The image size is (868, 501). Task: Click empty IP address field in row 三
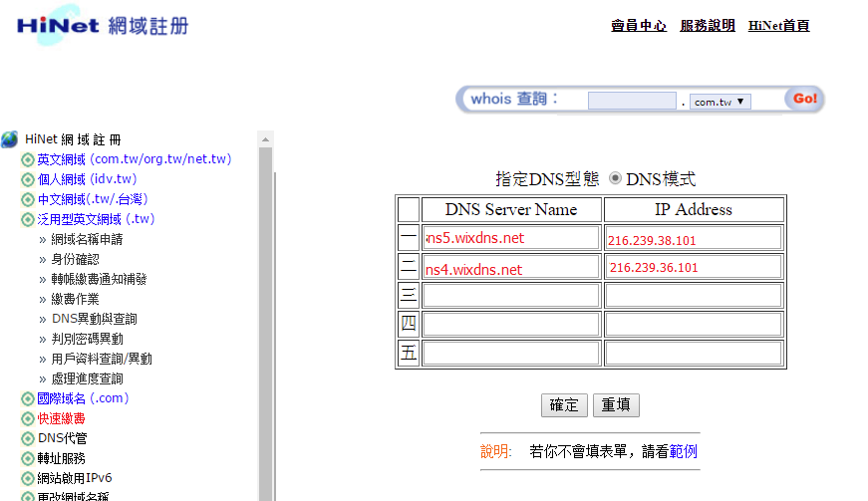[693, 295]
